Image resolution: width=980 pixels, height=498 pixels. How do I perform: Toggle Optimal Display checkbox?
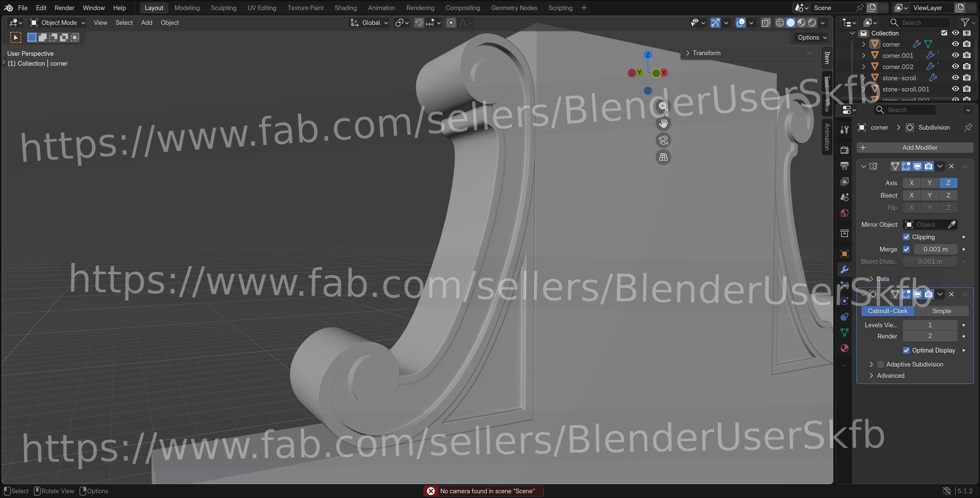coord(906,350)
